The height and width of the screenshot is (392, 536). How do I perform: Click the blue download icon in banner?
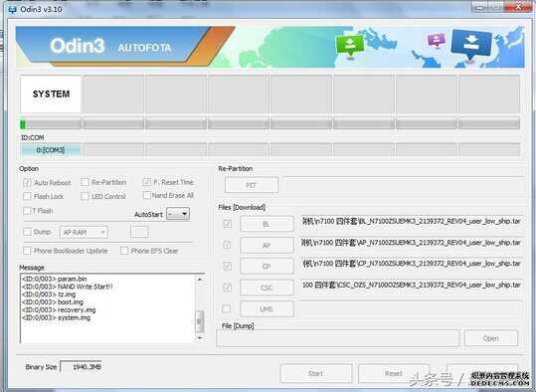[471, 44]
